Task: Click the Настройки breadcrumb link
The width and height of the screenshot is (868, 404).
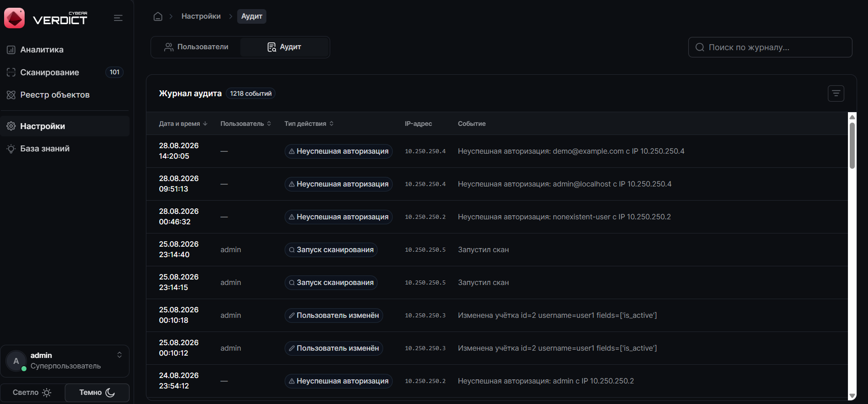Action: (x=201, y=16)
